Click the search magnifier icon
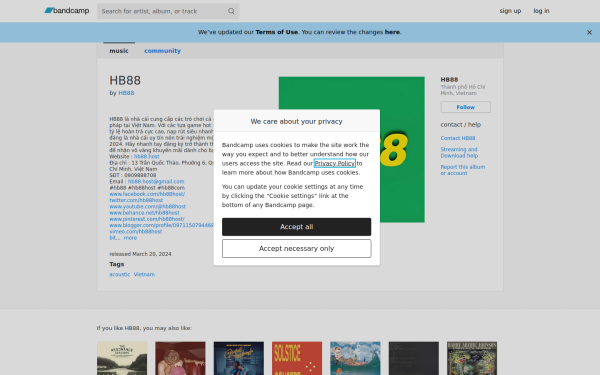The width and height of the screenshot is (600, 375). pyautogui.click(x=231, y=11)
